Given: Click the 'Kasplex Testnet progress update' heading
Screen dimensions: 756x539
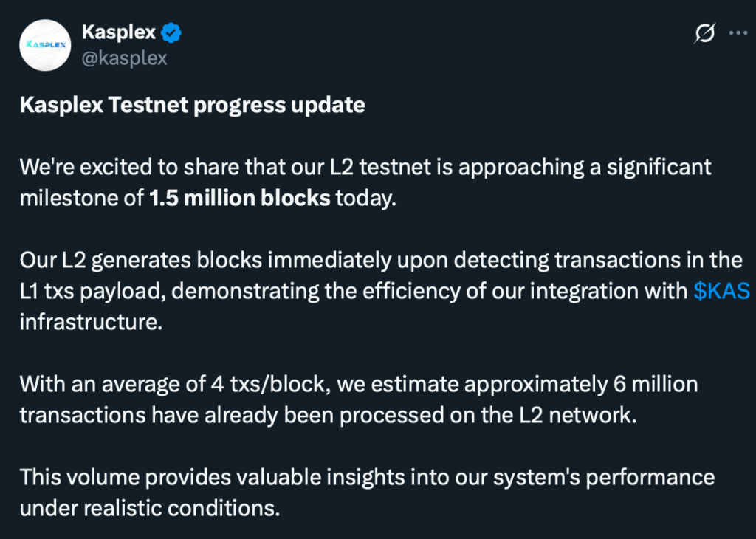Looking at the screenshot, I should [x=193, y=105].
